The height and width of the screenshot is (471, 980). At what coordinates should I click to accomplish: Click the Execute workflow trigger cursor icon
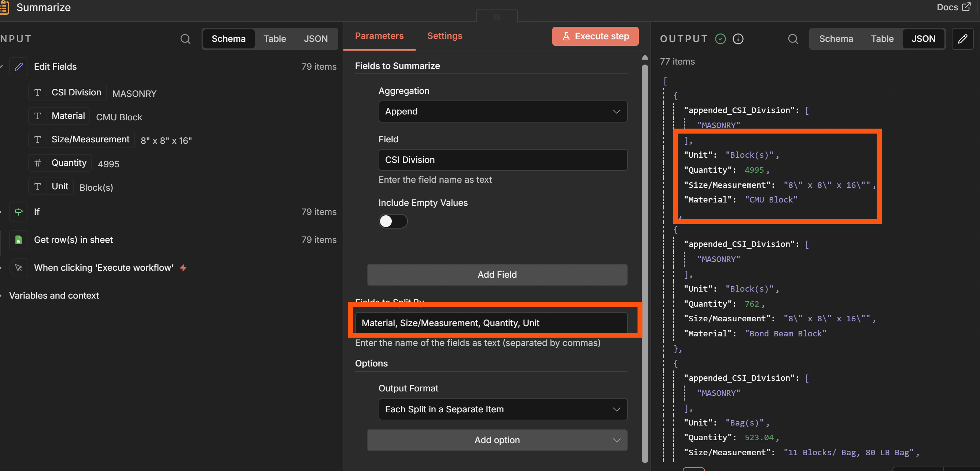tap(19, 268)
